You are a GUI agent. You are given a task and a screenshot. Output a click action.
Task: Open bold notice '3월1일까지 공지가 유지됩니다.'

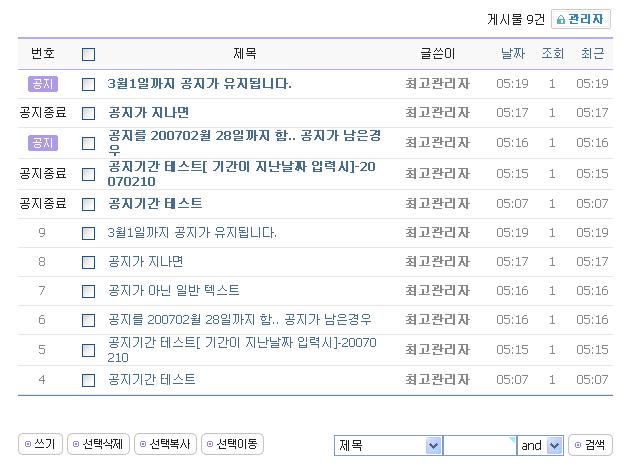point(199,84)
